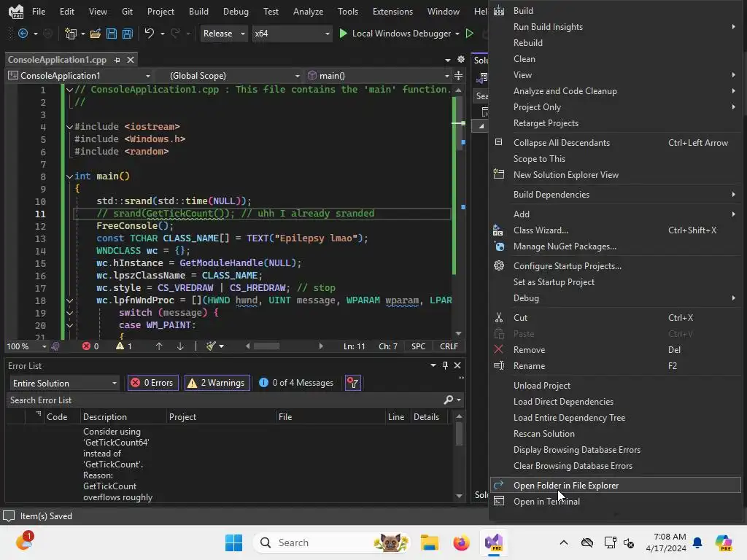Open the Git menu
The height and width of the screenshot is (560, 747).
127,12
